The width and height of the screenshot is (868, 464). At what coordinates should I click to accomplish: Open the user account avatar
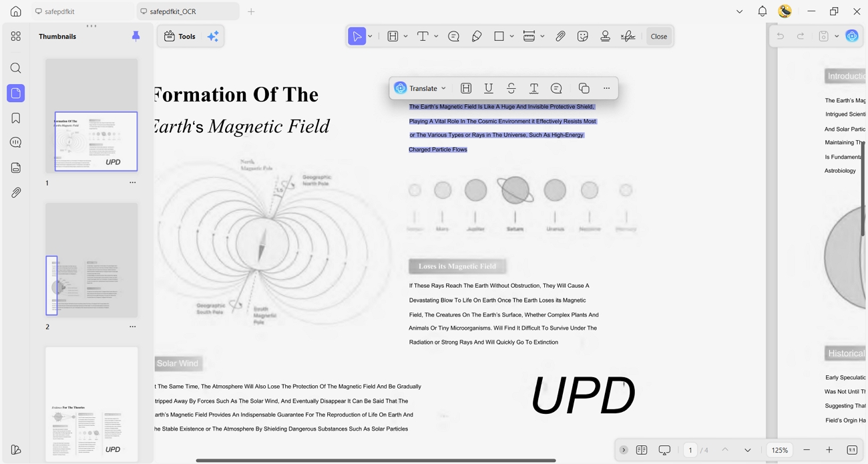tap(785, 11)
